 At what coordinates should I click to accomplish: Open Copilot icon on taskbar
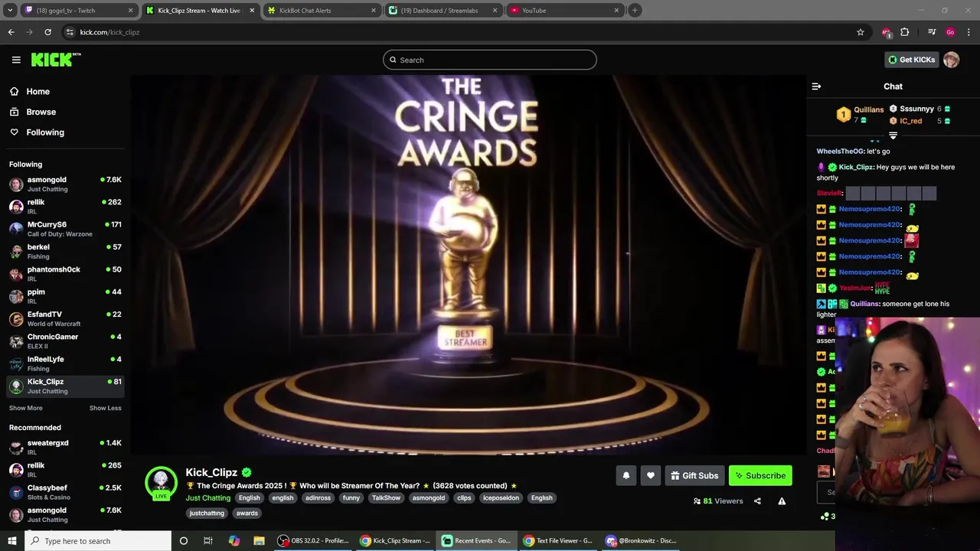(234, 541)
